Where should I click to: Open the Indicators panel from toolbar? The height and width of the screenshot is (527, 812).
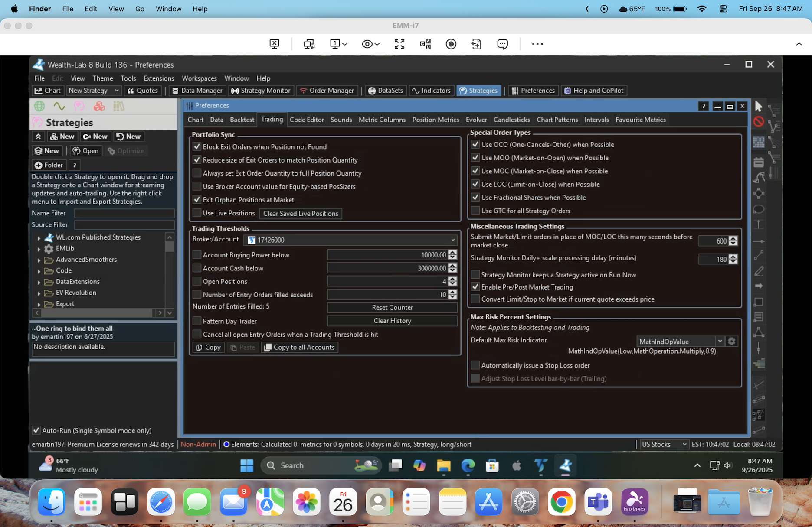tap(431, 91)
